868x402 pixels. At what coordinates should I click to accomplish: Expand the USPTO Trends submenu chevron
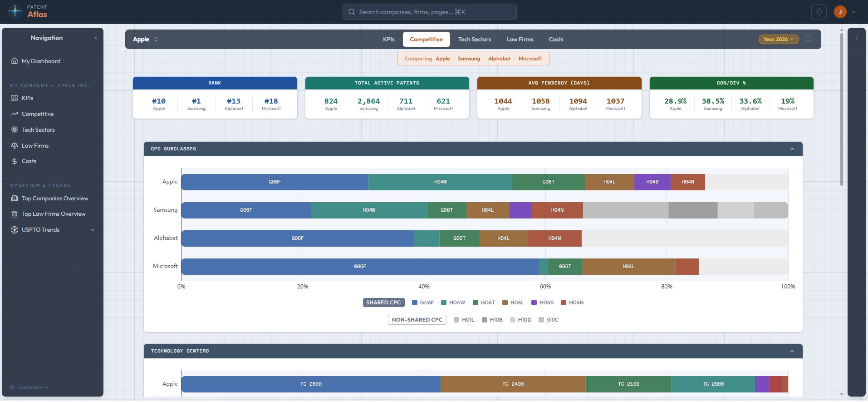[x=93, y=230]
